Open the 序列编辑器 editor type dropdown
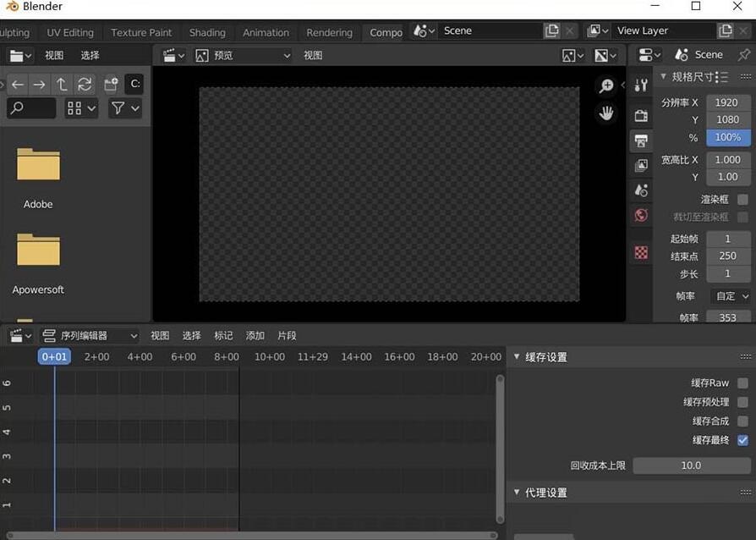The height and width of the screenshot is (540, 756). pyautogui.click(x=89, y=335)
